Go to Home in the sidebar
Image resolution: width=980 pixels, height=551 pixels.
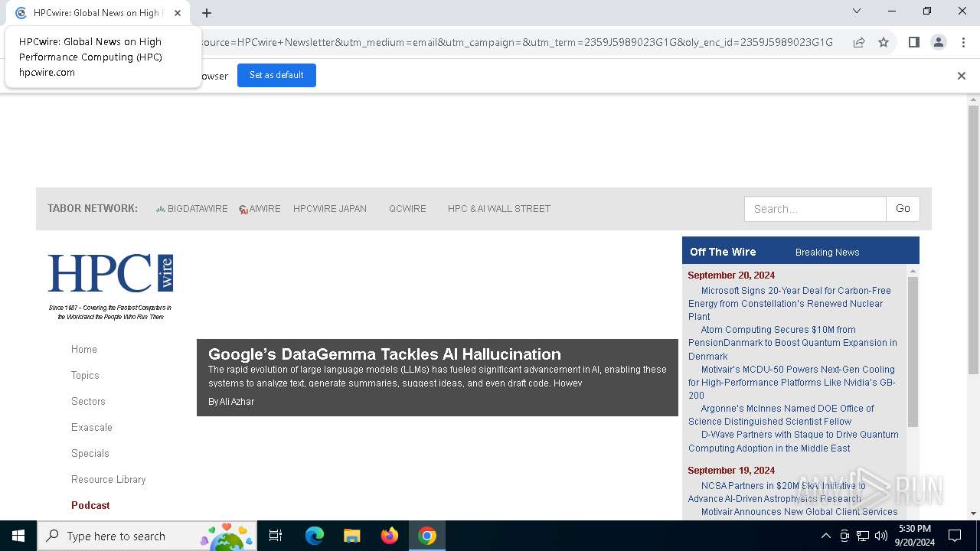pyautogui.click(x=84, y=349)
